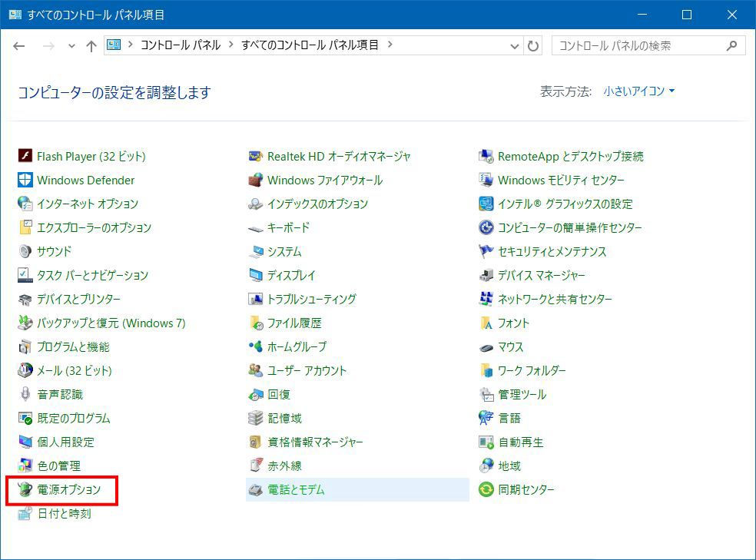Open the インターネット オプション globe icon
Screen dimensions: 756x560
pyautogui.click(x=25, y=204)
